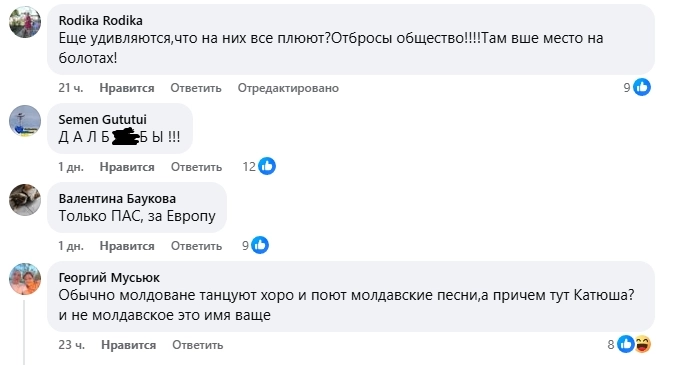The width and height of the screenshot is (677, 365).
Task: Reply to Rodika Rodika's comment
Action: coord(196,88)
